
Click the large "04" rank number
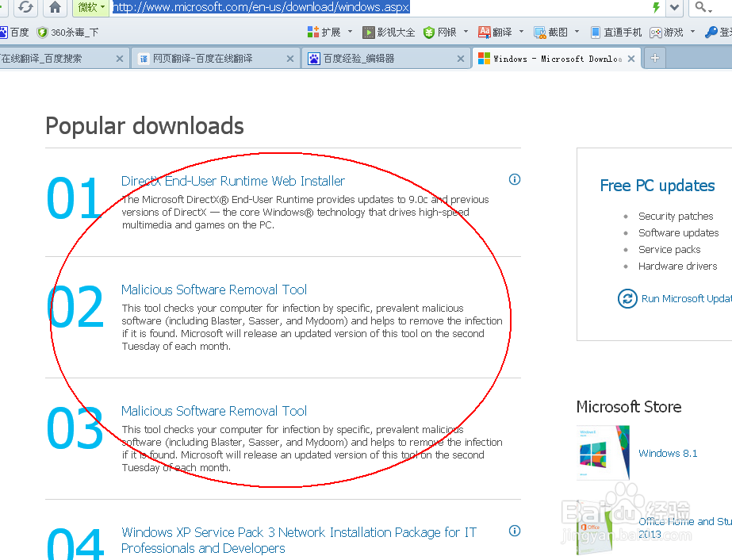coord(75,544)
